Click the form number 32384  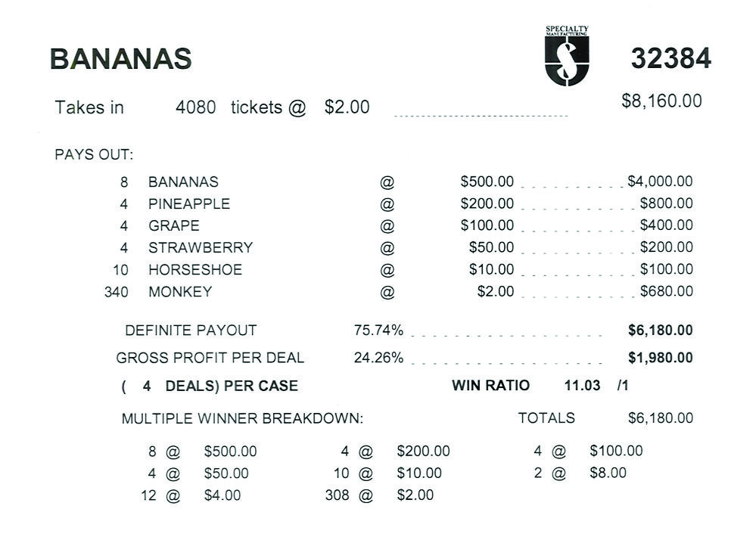[670, 58]
